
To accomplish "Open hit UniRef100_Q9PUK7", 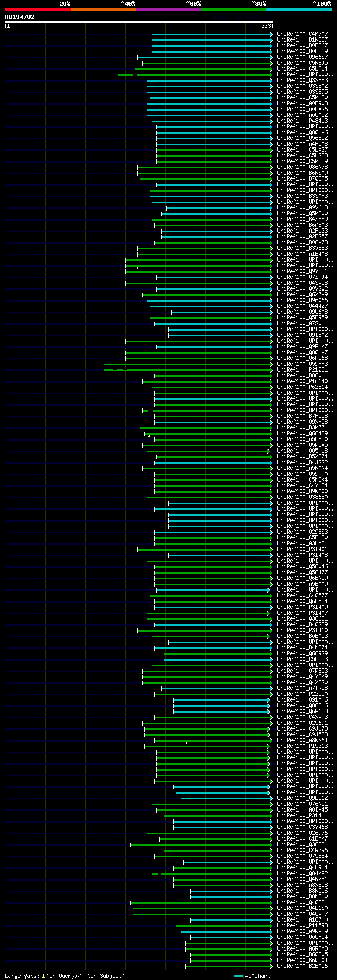I will (302, 347).
